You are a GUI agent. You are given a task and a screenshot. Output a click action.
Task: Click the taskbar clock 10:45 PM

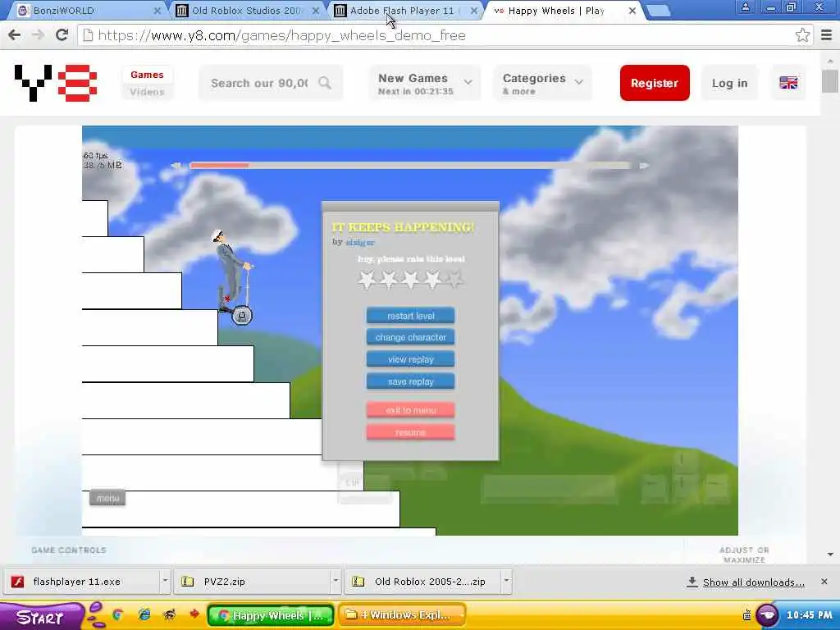tap(809, 615)
